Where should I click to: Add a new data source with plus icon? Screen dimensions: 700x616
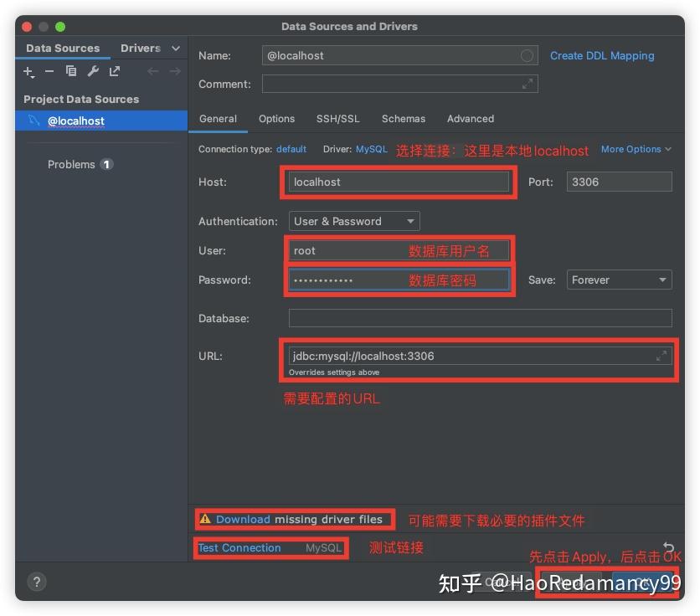(28, 71)
